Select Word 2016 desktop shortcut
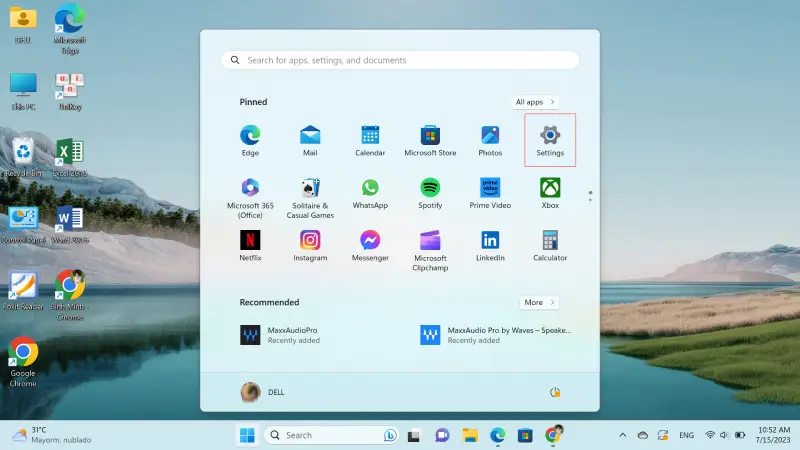The image size is (800, 450). click(70, 224)
